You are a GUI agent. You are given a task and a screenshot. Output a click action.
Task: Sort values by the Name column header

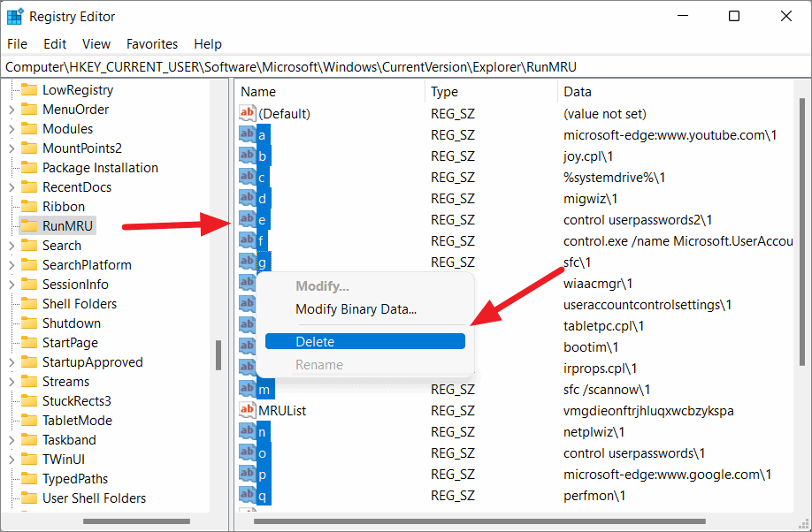(328, 91)
